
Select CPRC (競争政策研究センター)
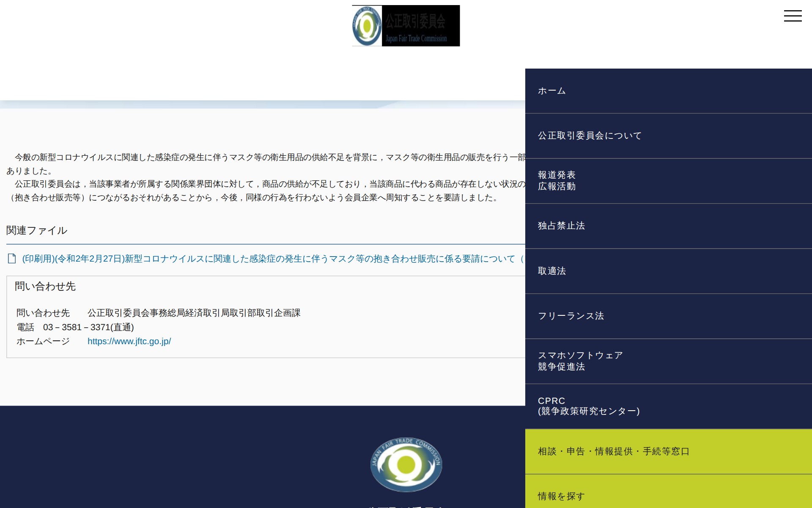(x=590, y=406)
